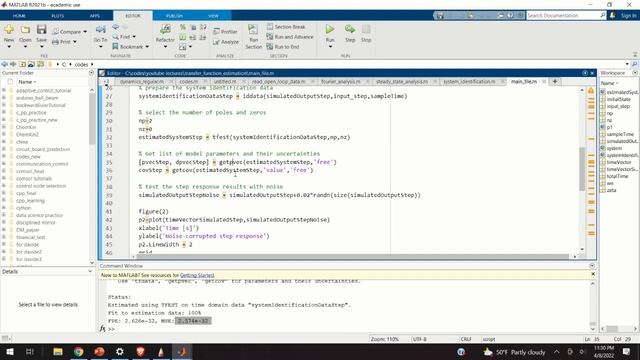Click the Stop button
640x360 pixels.
(366, 29)
